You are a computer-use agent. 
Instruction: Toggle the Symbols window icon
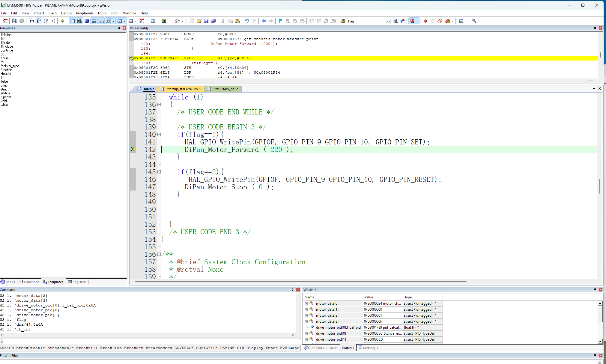pos(87,21)
